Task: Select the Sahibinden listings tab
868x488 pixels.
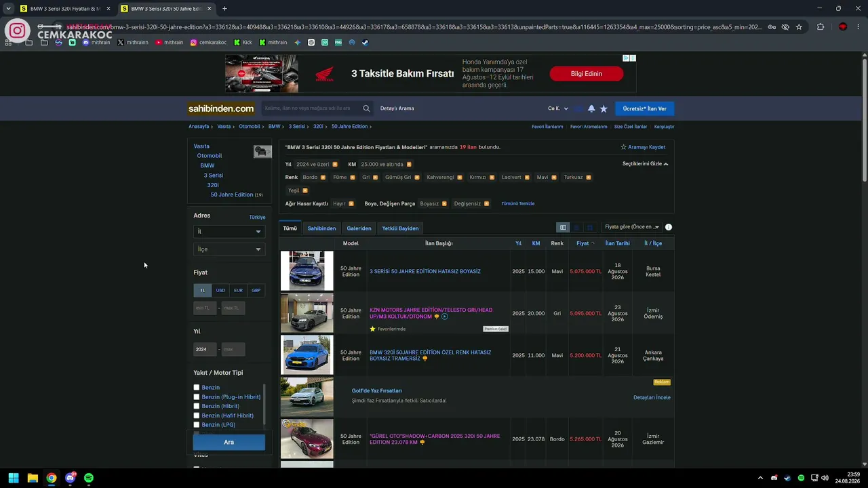Action: pos(321,228)
